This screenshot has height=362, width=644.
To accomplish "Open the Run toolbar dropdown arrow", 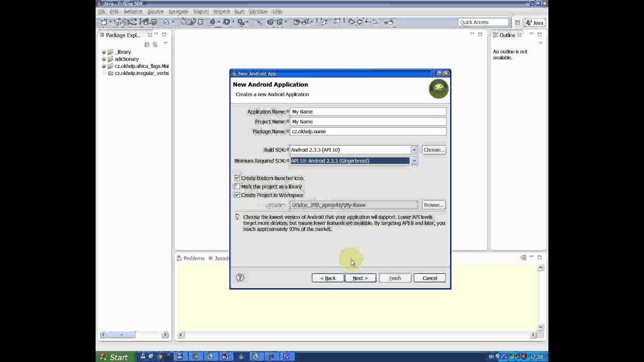I will [x=233, y=22].
